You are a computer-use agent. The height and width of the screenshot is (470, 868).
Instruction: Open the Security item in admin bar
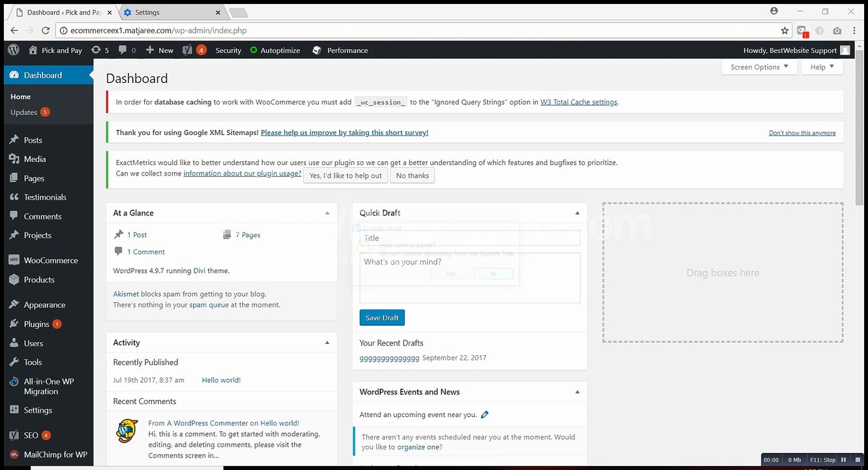[228, 50]
